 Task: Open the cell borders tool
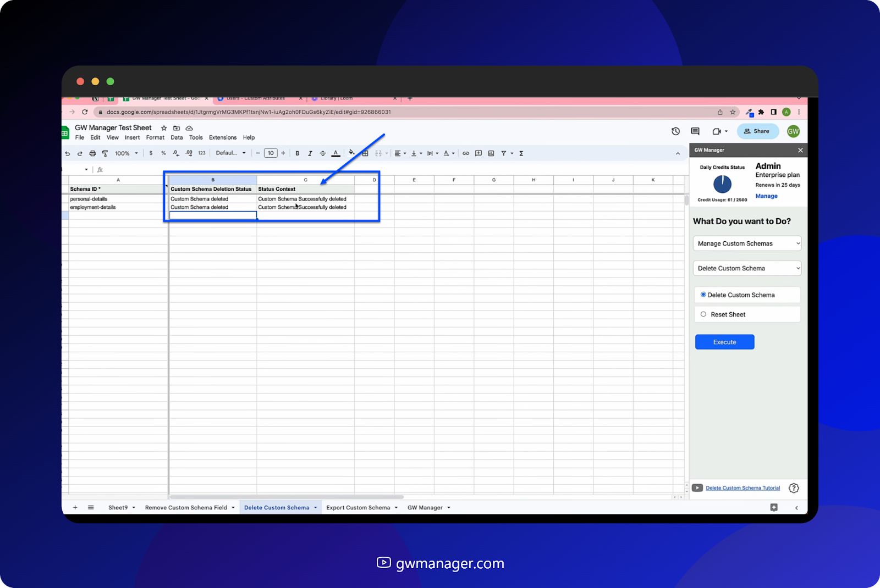click(x=365, y=153)
